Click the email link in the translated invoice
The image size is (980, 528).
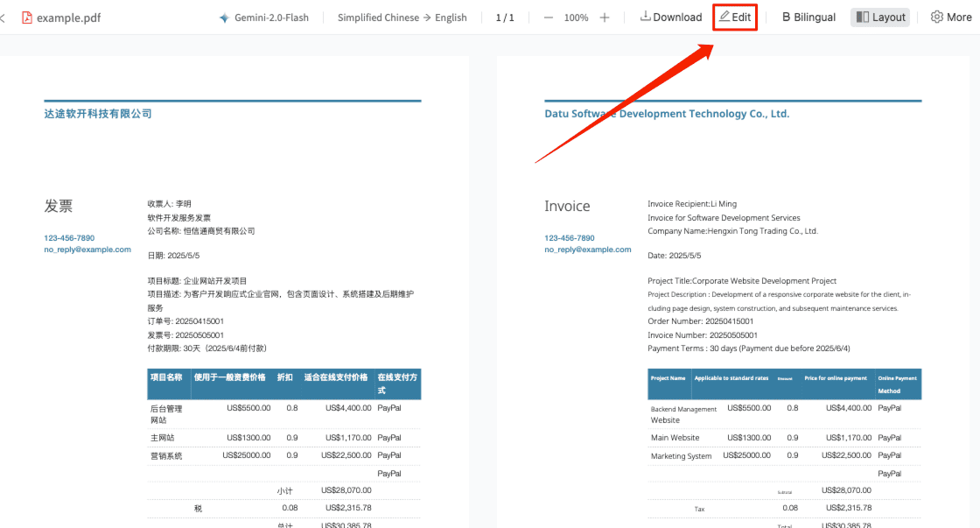[x=587, y=250]
